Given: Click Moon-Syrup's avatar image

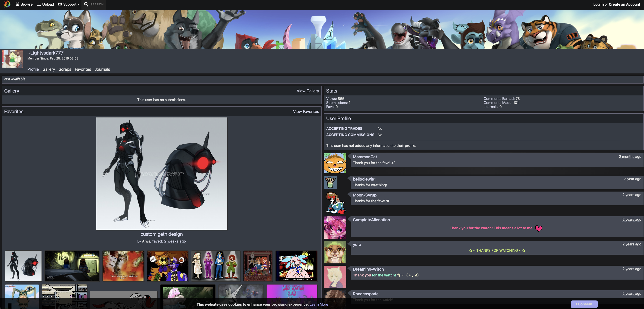Looking at the screenshot, I should point(335,203).
